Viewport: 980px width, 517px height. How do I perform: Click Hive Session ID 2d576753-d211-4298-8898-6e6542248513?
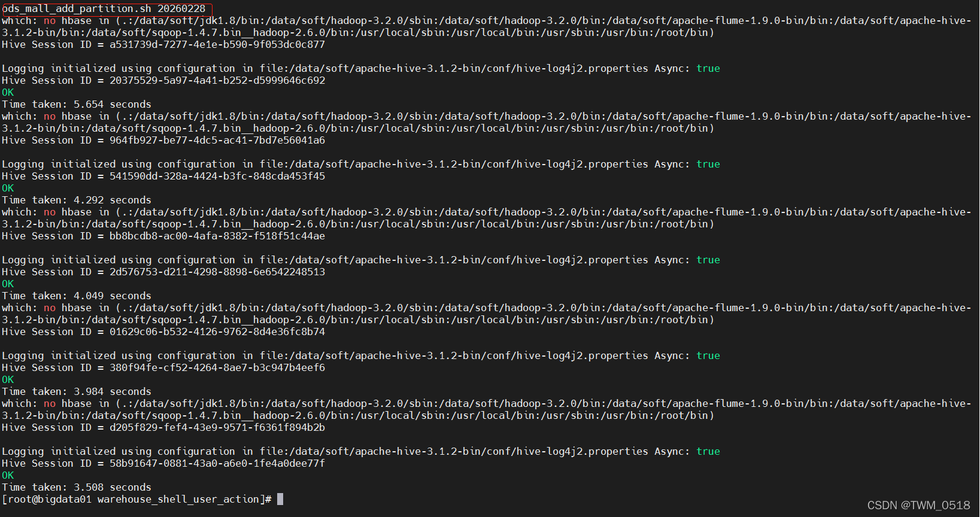click(163, 272)
